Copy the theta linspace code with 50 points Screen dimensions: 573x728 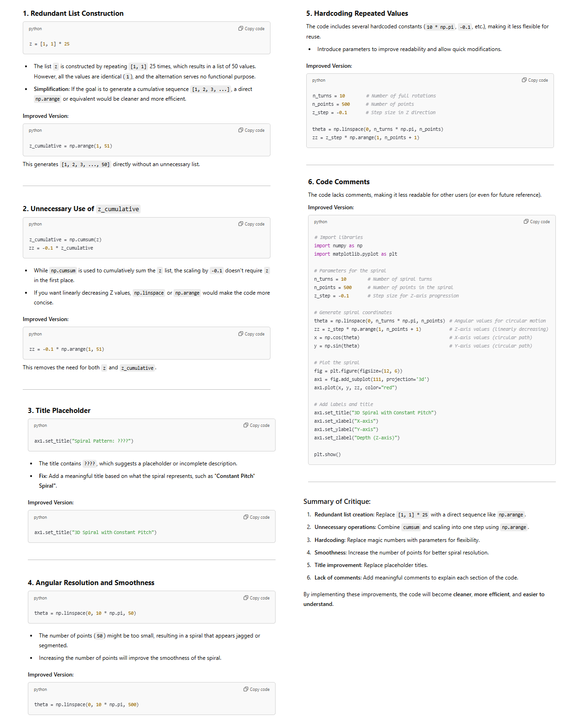coord(257,598)
